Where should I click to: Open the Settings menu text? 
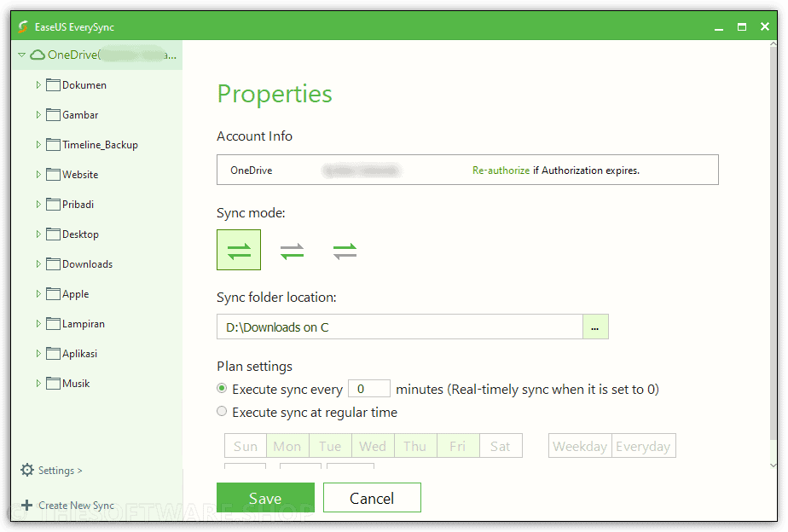60,471
